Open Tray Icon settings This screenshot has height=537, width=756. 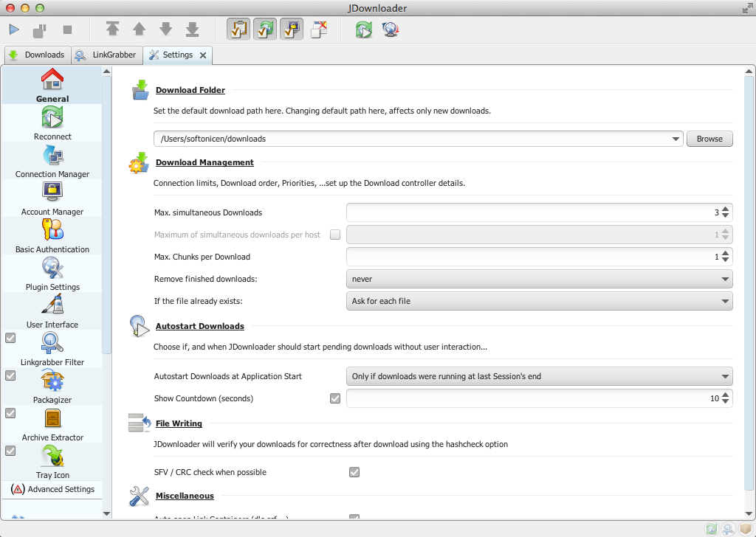pyautogui.click(x=52, y=461)
